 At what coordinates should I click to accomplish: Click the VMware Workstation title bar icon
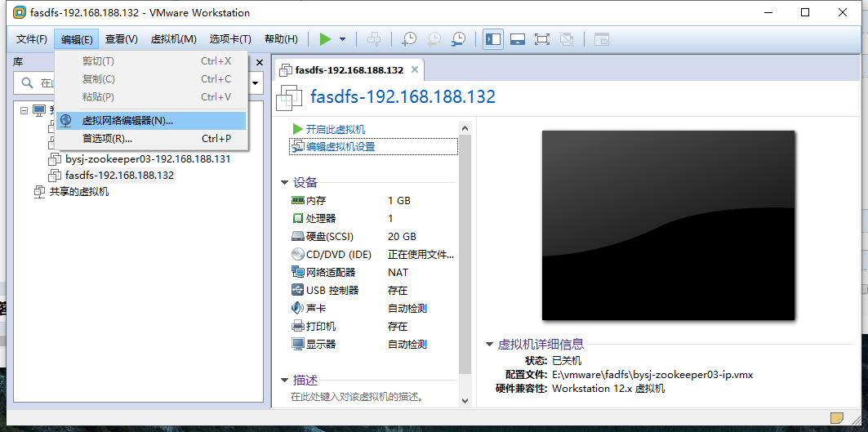tap(20, 12)
